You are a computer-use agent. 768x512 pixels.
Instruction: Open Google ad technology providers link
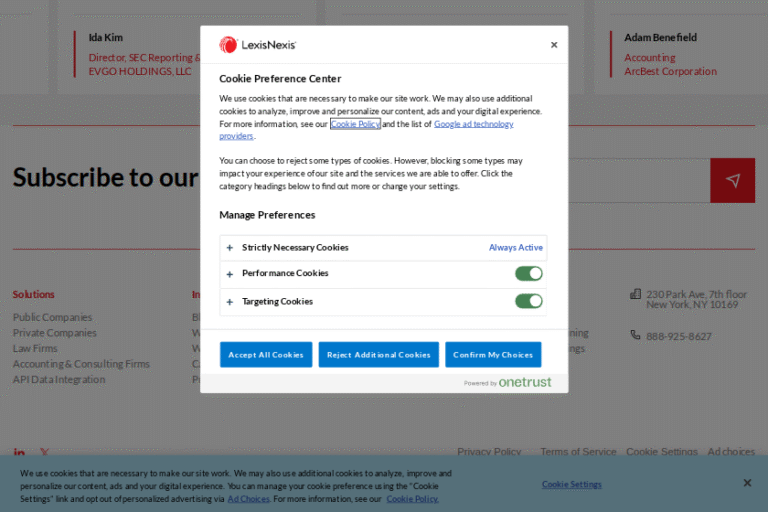point(473,124)
